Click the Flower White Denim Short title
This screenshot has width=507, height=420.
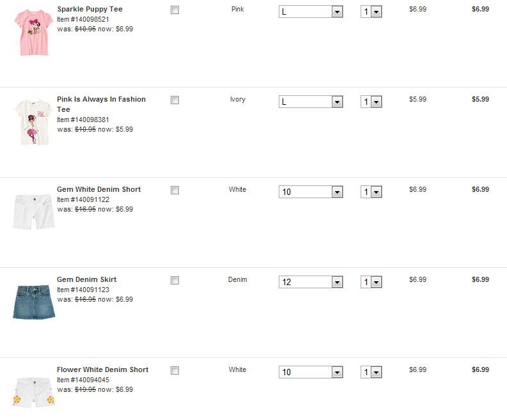point(102,370)
